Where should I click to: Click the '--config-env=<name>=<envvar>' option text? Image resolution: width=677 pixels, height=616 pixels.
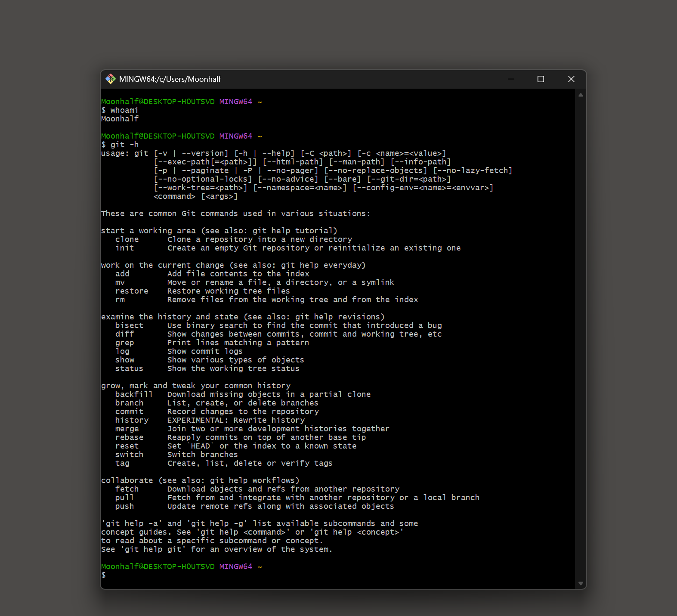(x=423, y=188)
